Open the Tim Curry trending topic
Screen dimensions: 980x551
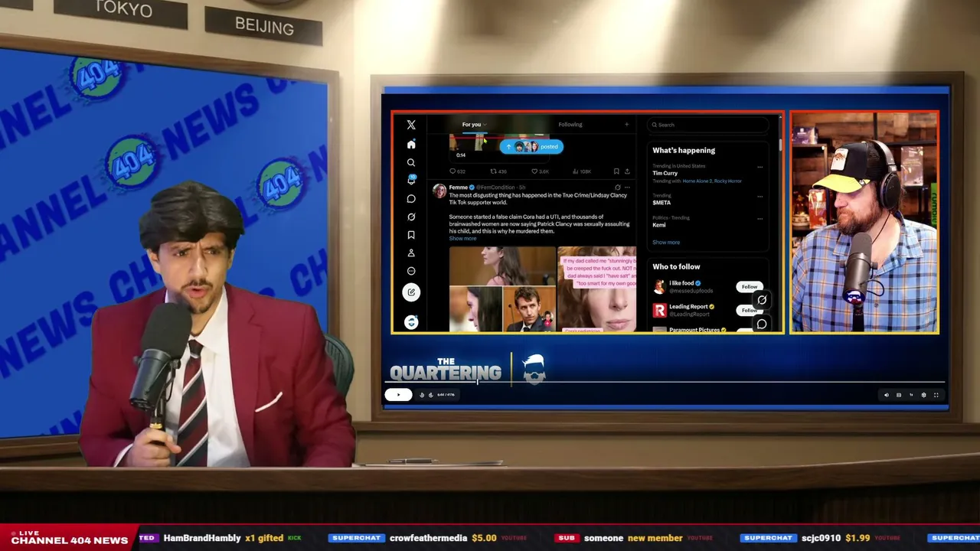pyautogui.click(x=665, y=174)
